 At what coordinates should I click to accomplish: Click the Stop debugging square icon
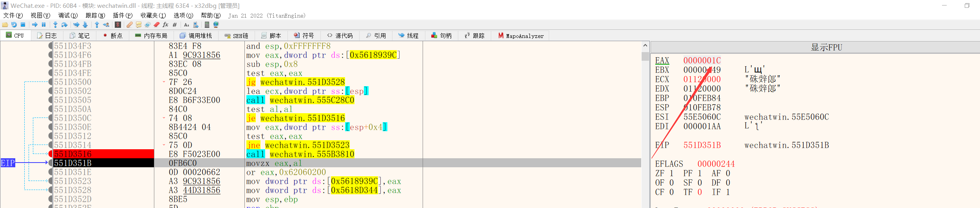pyautogui.click(x=23, y=25)
